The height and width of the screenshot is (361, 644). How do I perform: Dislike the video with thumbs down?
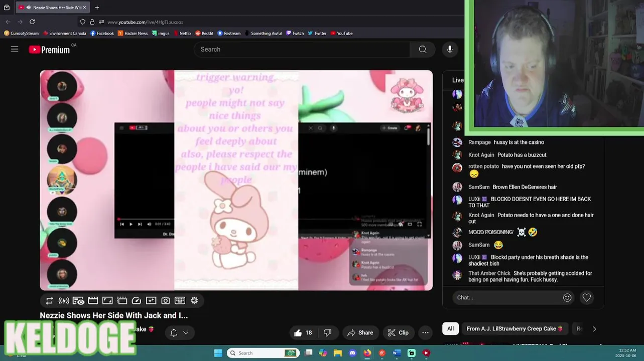pyautogui.click(x=328, y=332)
